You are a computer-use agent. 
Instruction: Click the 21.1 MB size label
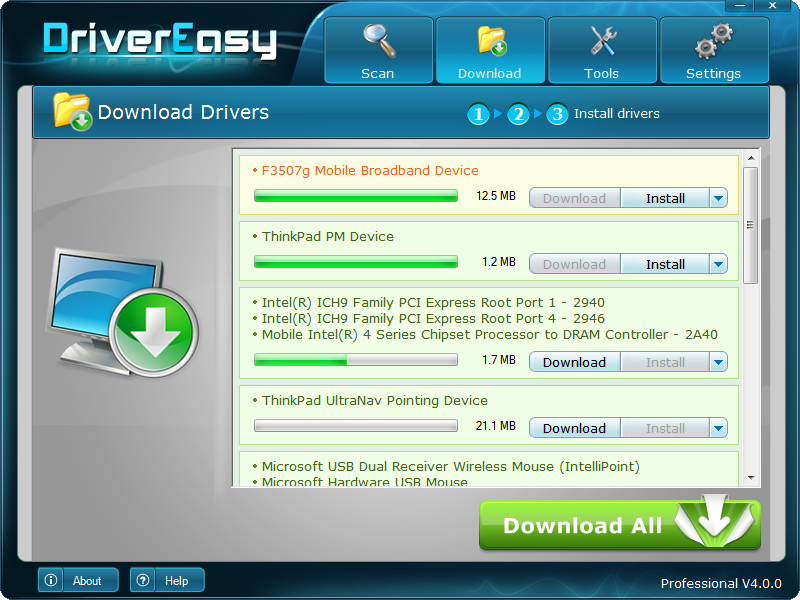[496, 426]
